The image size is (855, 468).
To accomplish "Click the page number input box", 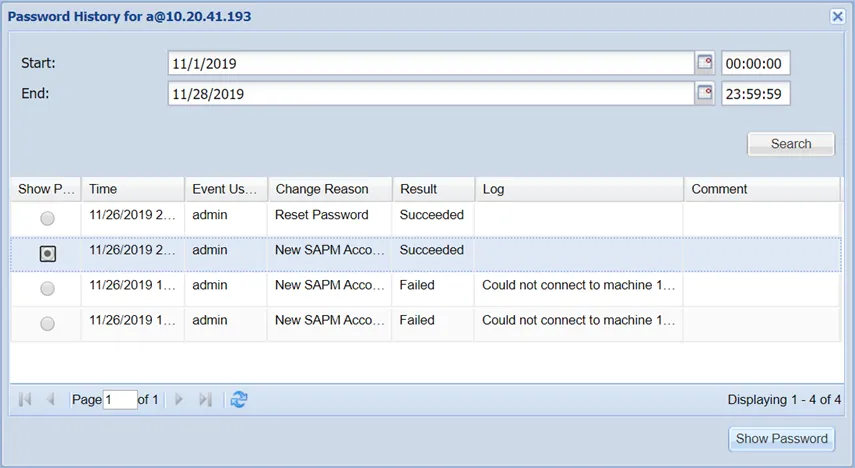I will 120,400.
